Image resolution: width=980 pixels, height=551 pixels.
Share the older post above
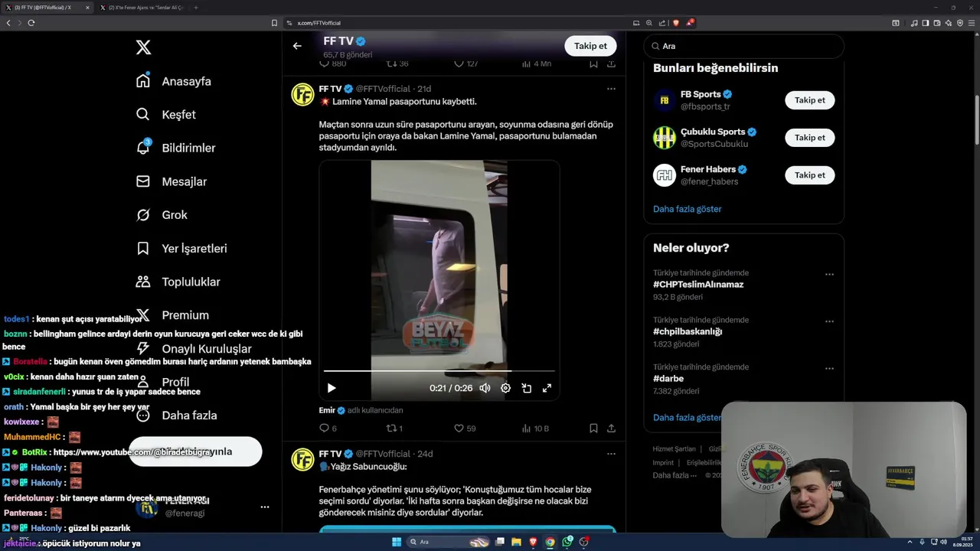(611, 64)
